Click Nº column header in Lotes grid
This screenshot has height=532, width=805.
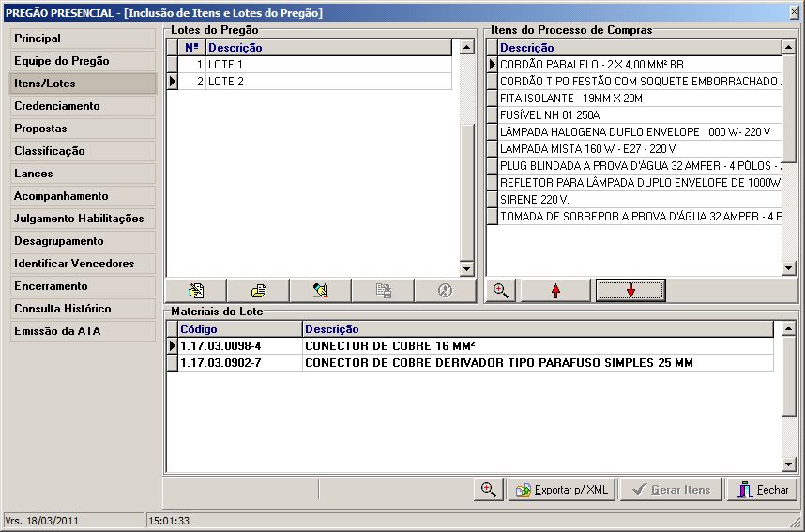(191, 48)
